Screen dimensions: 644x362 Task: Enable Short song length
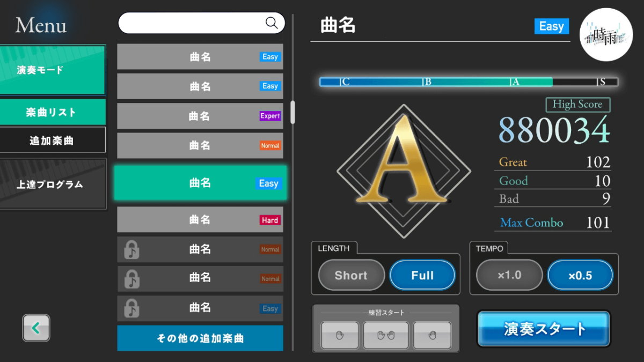pos(351,275)
